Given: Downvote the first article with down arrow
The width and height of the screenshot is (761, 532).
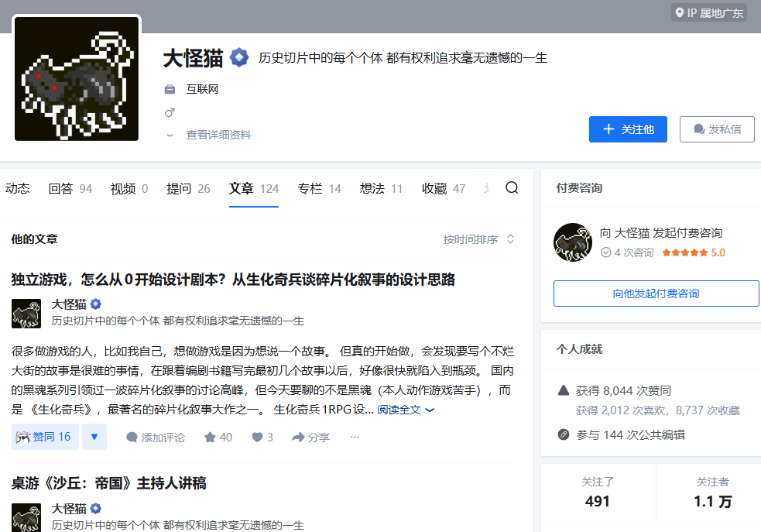Looking at the screenshot, I should coord(94,437).
